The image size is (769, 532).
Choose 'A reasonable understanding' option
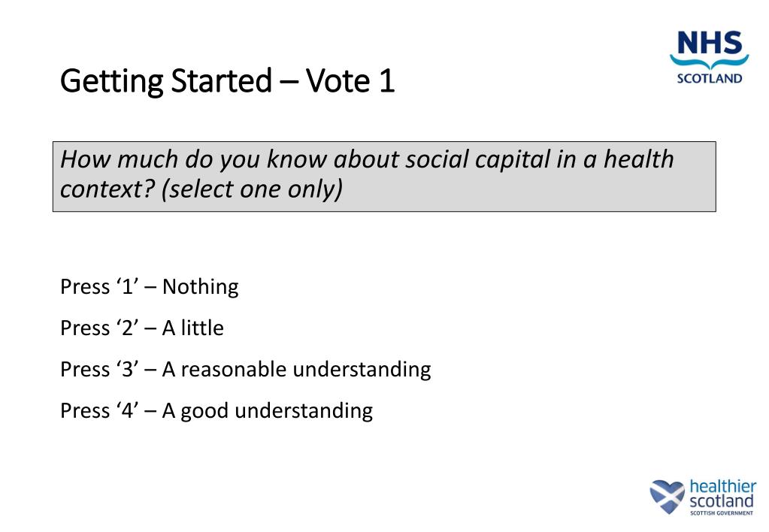pyautogui.click(x=296, y=370)
